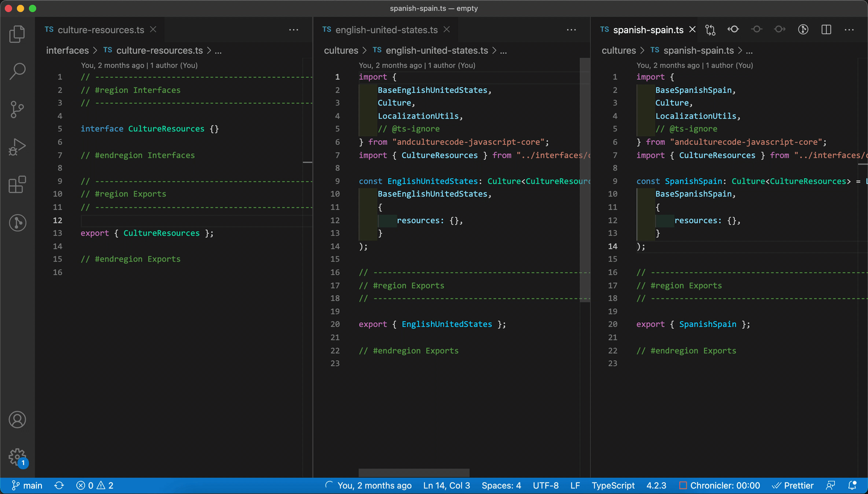Image resolution: width=868 pixels, height=494 pixels.
Task: Select the culture-resources.ts tab
Action: [x=99, y=30]
